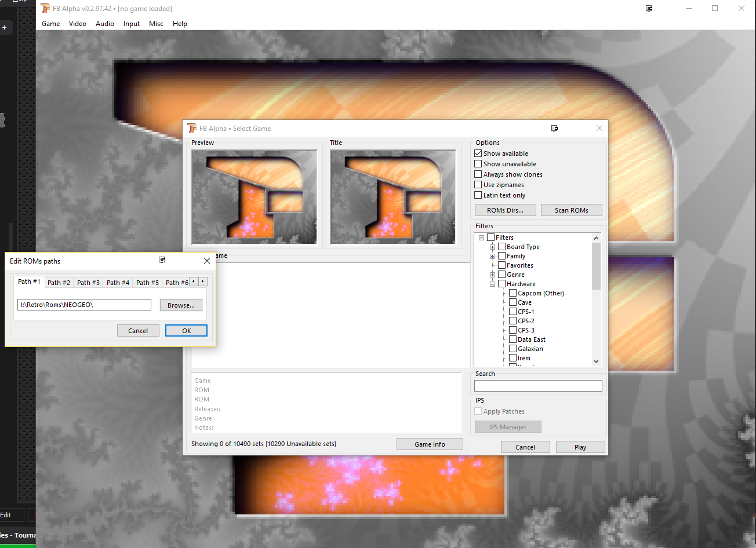The height and width of the screenshot is (548, 756).
Task: Click Play in the Select Game dialog
Action: [580, 447]
